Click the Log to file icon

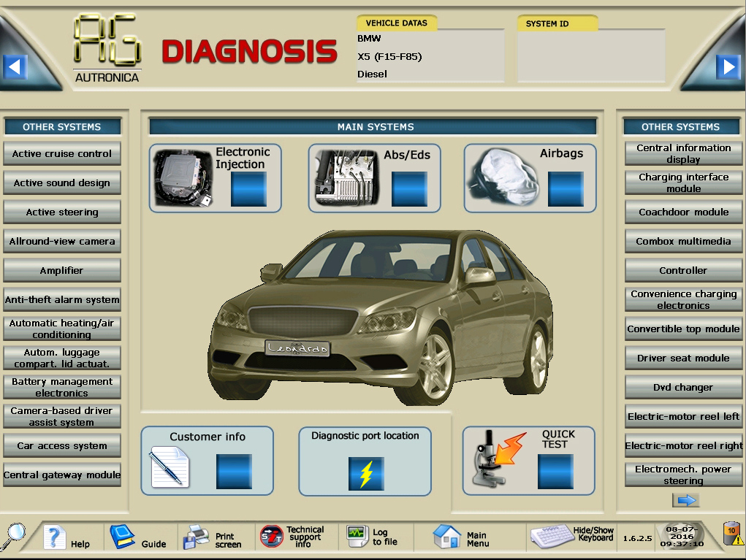357,536
